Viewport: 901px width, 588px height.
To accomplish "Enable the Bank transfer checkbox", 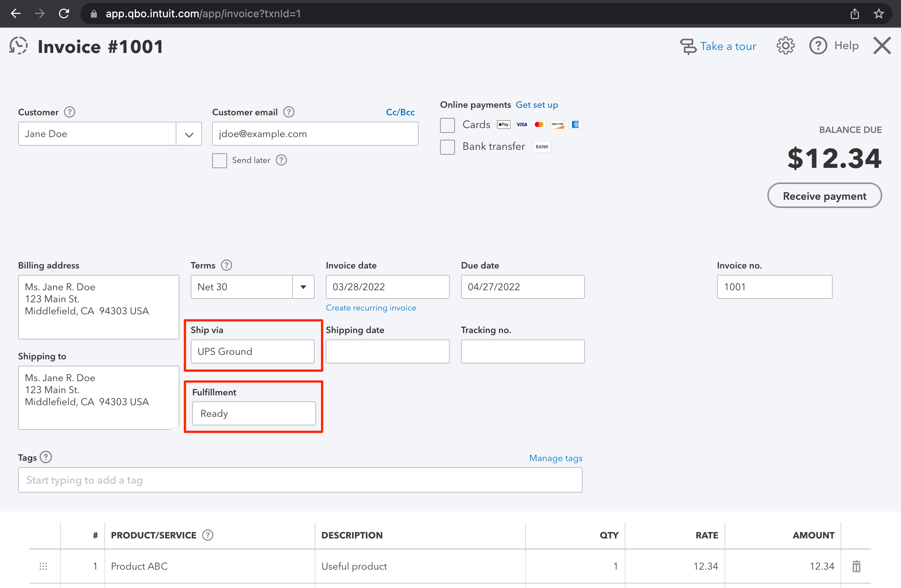I will pos(447,147).
